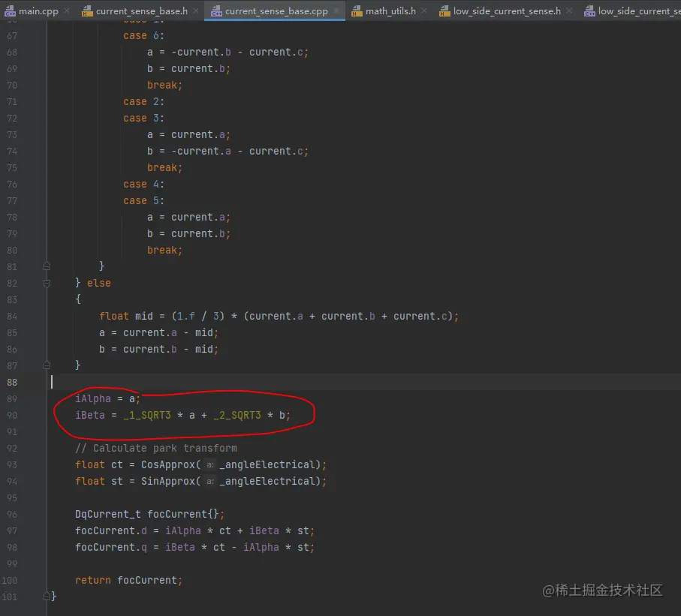Screen dimensions: 681x616
Task: Click the current_sense_base.h header file icon
Action: click(87, 11)
